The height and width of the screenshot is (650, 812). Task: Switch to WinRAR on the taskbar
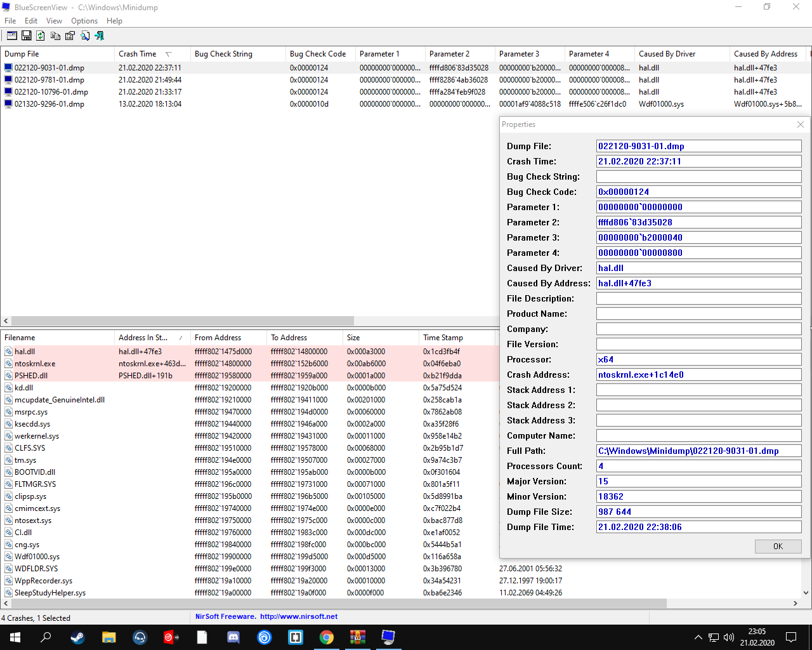pyautogui.click(x=358, y=637)
